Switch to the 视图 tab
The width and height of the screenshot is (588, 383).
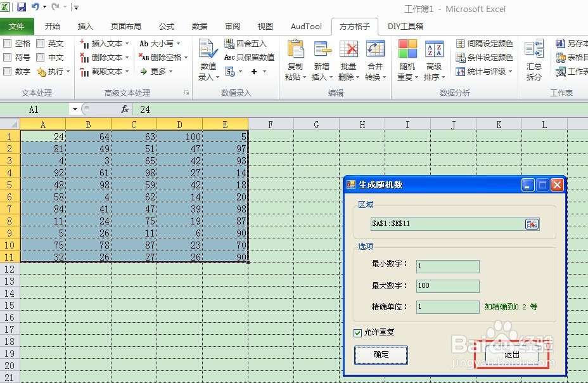click(x=265, y=26)
